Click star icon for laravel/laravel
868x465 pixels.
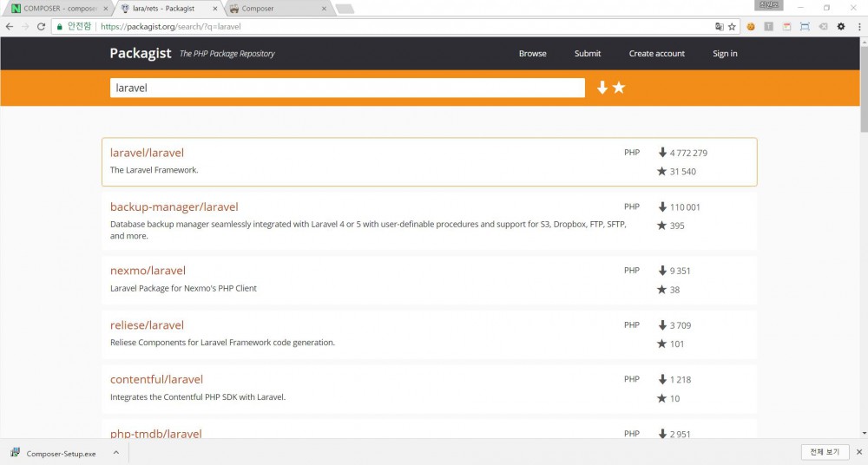coord(661,171)
